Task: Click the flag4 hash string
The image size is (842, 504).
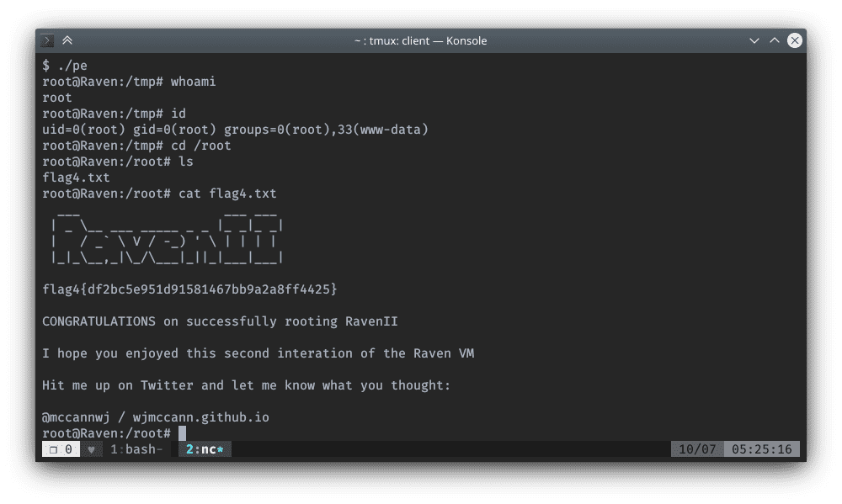Action: click(x=189, y=289)
